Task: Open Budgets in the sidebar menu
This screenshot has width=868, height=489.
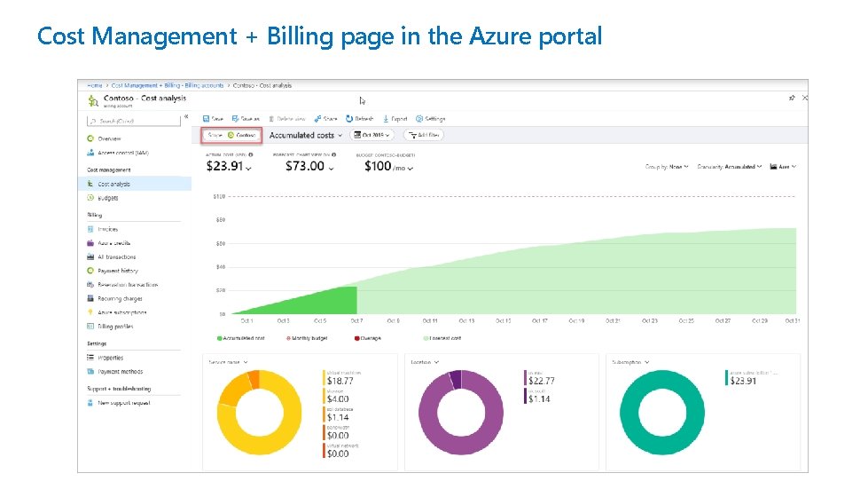Action: [108, 198]
